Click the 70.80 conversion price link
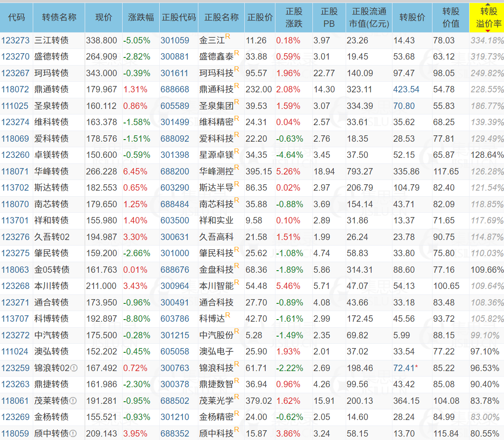 point(404,106)
